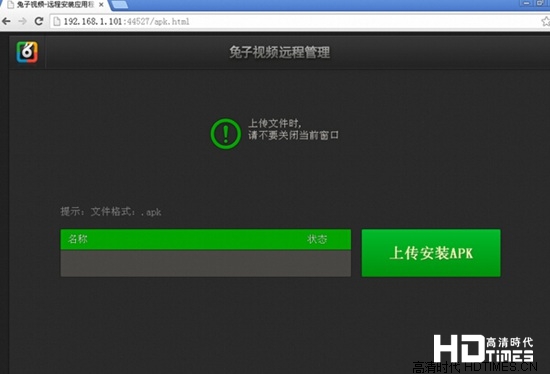Image resolution: width=550 pixels, height=374 pixels.
Task: Click the 兔子视频远程管理 page title
Action: pos(280,53)
